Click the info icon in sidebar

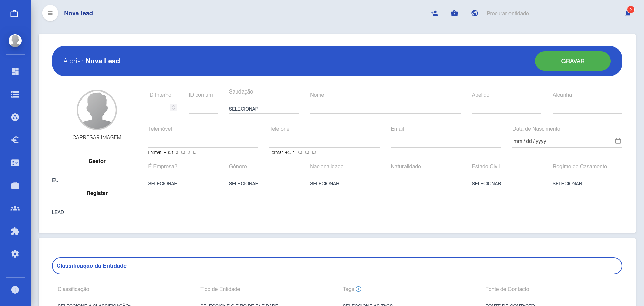coord(15,290)
